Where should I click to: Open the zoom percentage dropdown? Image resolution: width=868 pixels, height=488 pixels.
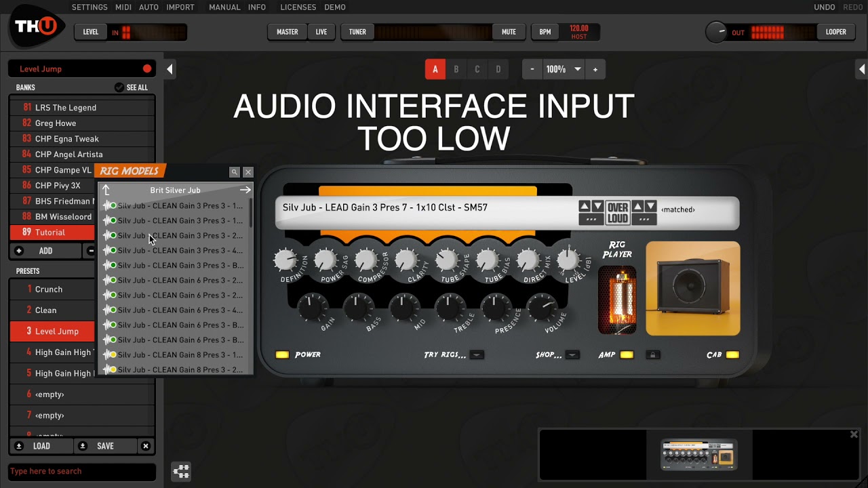[578, 69]
